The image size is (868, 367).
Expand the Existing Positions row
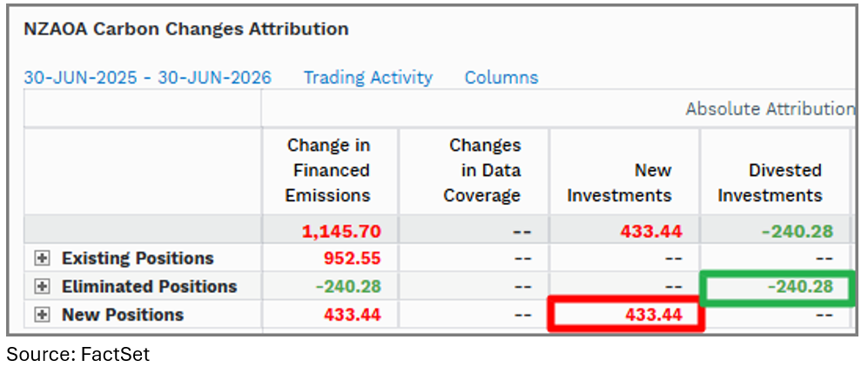point(42,258)
